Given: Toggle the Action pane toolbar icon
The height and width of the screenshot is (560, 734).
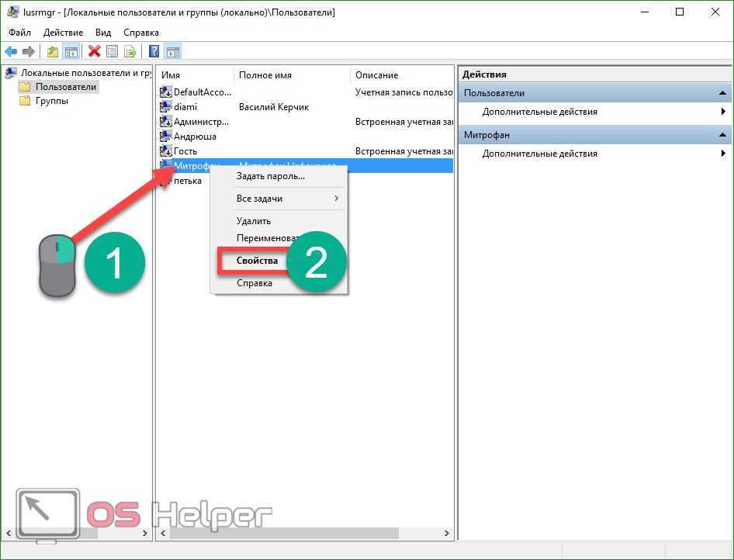Looking at the screenshot, I should tap(173, 52).
